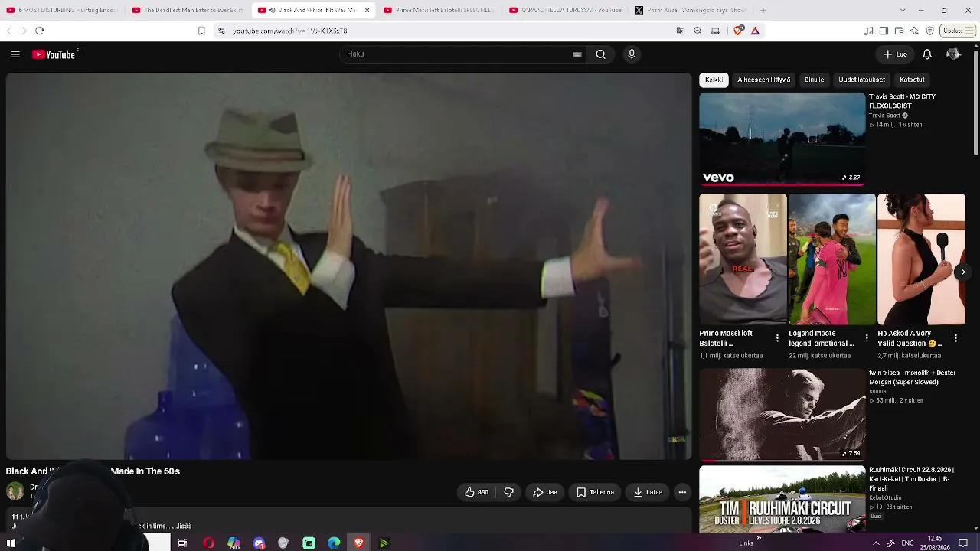Go back with the browser back arrow
This screenshot has height=551, width=980.
[x=9, y=31]
